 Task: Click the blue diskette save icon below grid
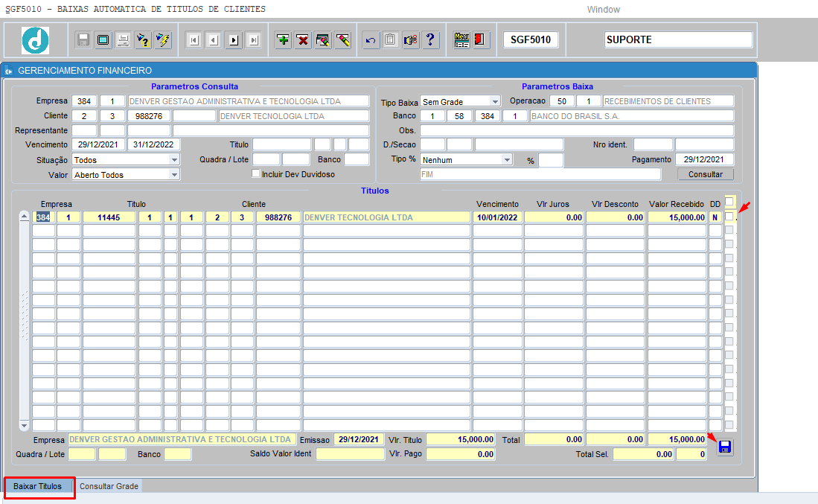725,447
